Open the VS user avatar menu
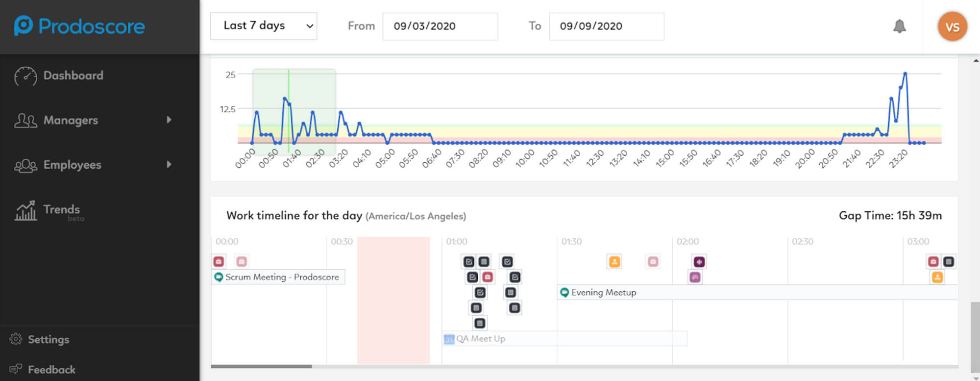The height and width of the screenshot is (381, 980). point(952,26)
